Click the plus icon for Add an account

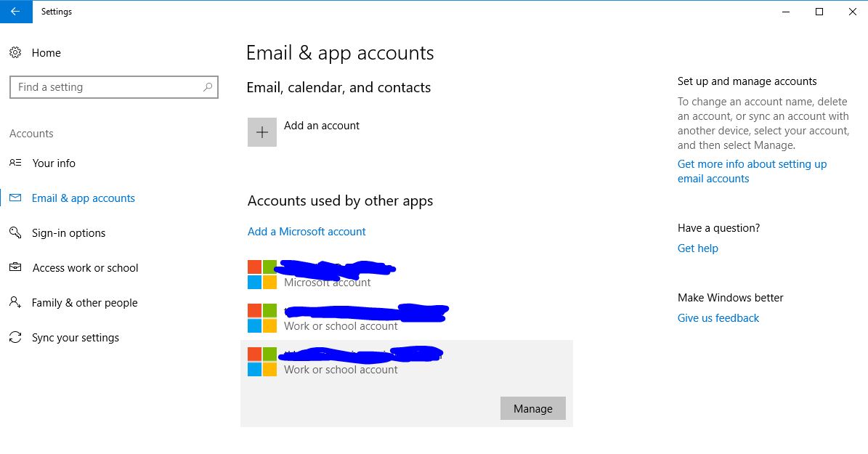[x=261, y=132]
